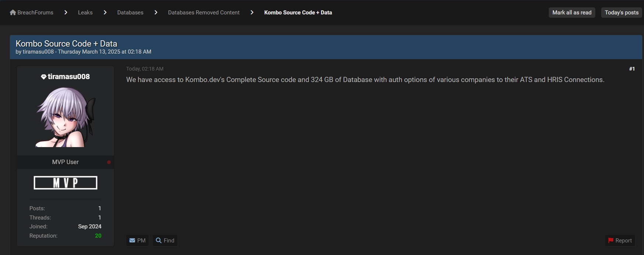Image resolution: width=644 pixels, height=255 pixels.
Task: Click the chevron arrow after BreachForums
Action: (x=66, y=13)
